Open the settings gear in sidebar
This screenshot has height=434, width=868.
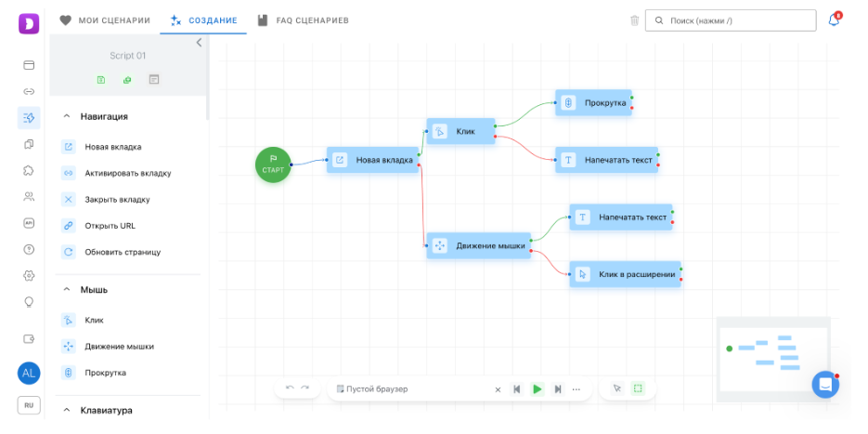[29, 275]
